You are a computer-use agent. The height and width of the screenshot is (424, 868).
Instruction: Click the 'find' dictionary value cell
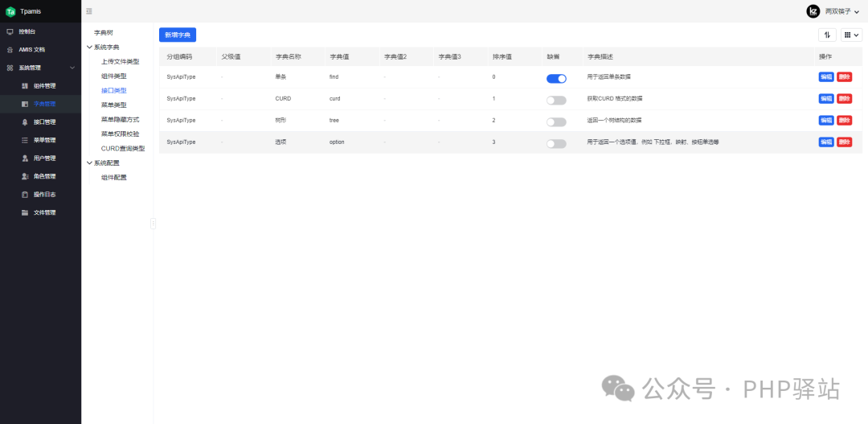[334, 77]
